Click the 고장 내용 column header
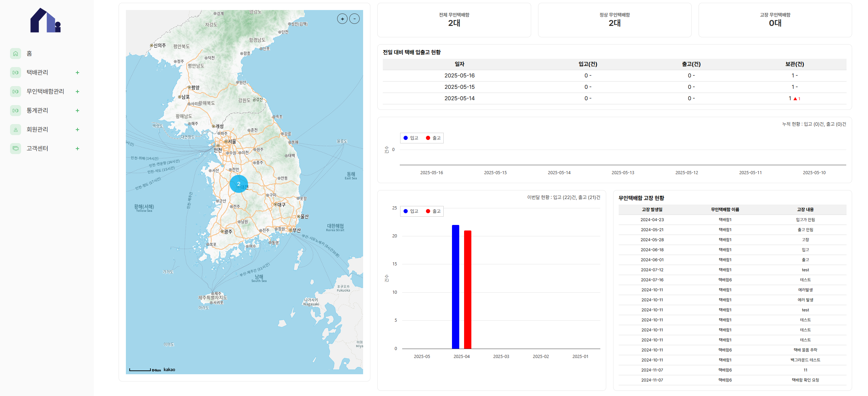 point(805,210)
